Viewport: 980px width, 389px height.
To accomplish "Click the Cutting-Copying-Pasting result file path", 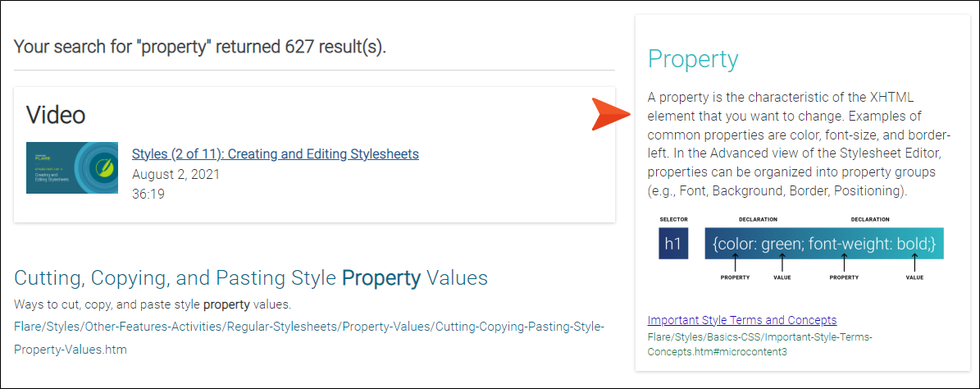I will pos(308,338).
